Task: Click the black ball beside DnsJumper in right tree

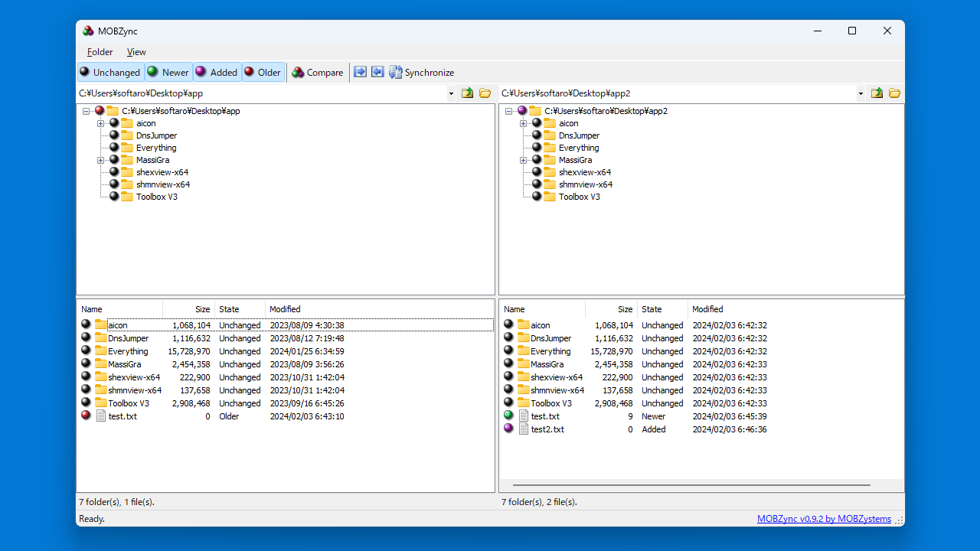Action: (x=537, y=135)
